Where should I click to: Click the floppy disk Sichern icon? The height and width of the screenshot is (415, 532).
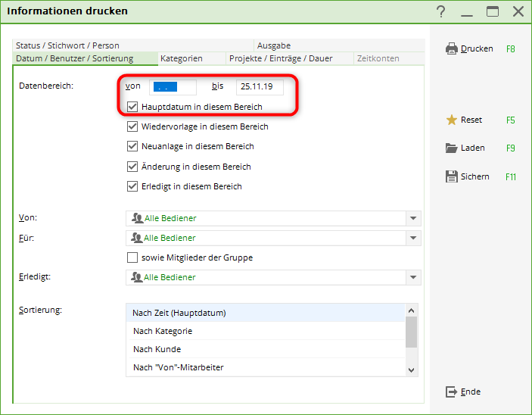tap(452, 176)
